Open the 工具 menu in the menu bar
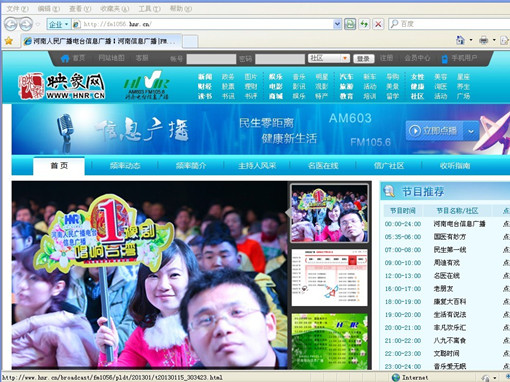The height and width of the screenshot is (382, 510). (149, 9)
